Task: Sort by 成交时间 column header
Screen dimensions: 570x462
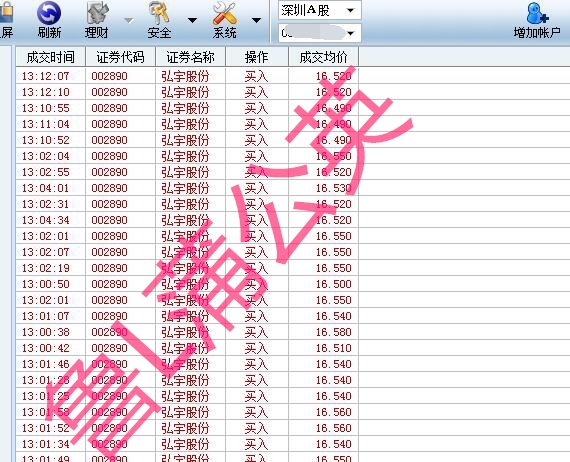Action: [51, 57]
